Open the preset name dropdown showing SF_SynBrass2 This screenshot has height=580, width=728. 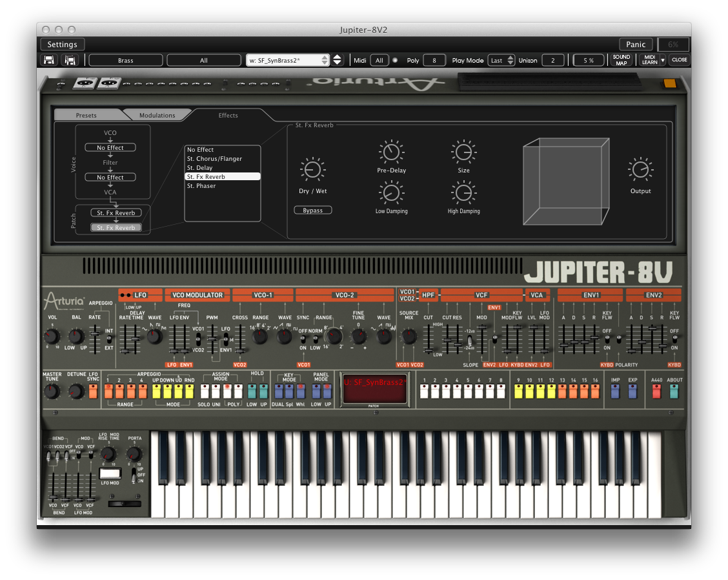pyautogui.click(x=289, y=60)
